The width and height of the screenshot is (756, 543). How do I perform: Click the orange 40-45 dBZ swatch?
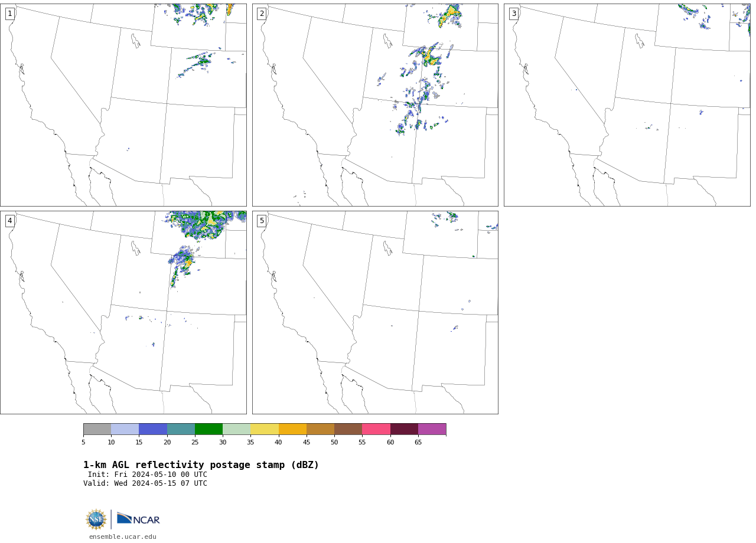pos(292,429)
